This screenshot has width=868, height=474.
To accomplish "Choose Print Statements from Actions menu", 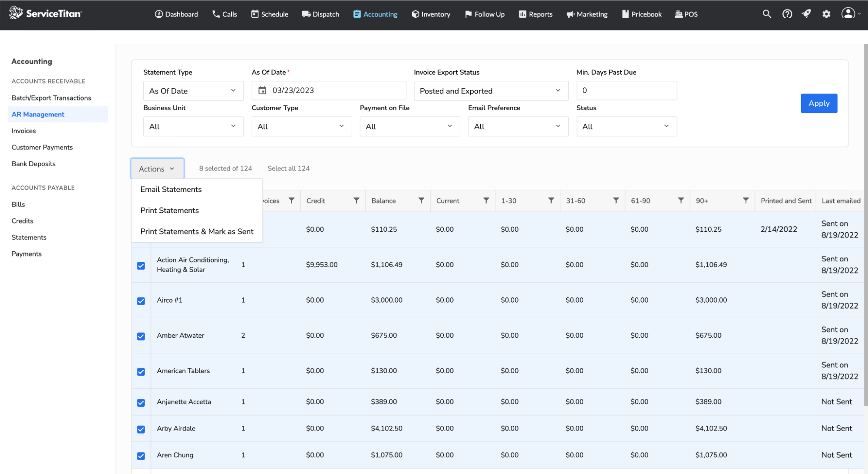I will pyautogui.click(x=169, y=210).
